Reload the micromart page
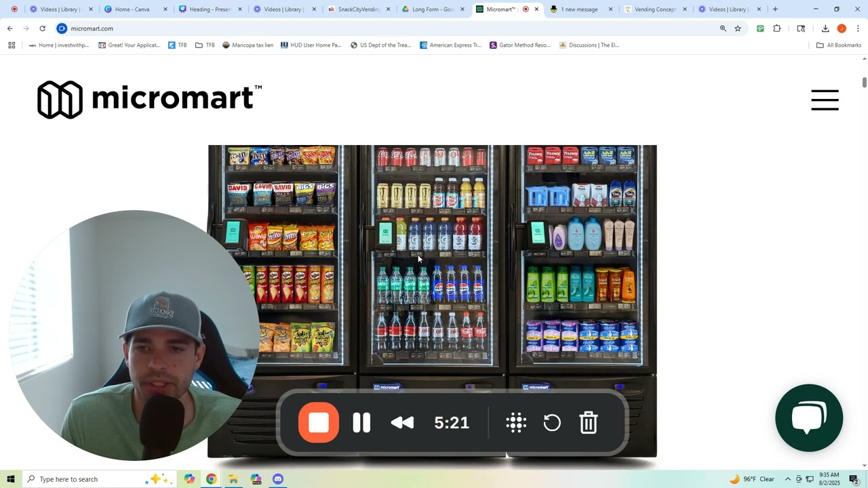The height and width of the screenshot is (488, 868). click(42, 28)
